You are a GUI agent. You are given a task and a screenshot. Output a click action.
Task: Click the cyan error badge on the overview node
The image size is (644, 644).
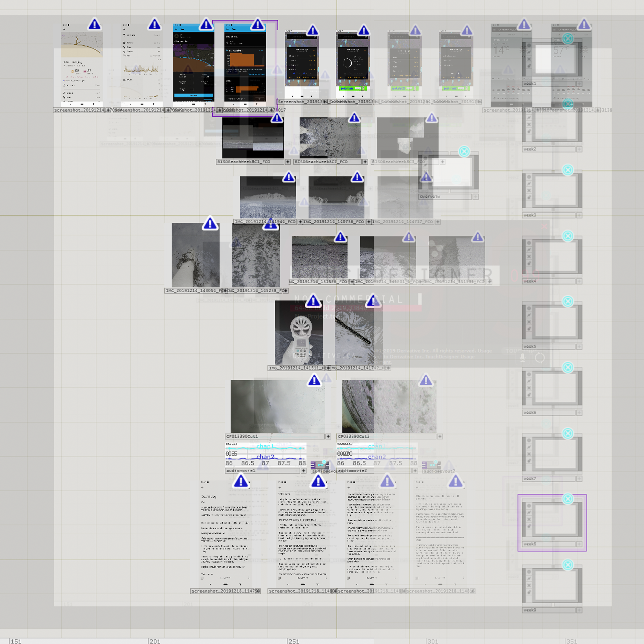(464, 151)
